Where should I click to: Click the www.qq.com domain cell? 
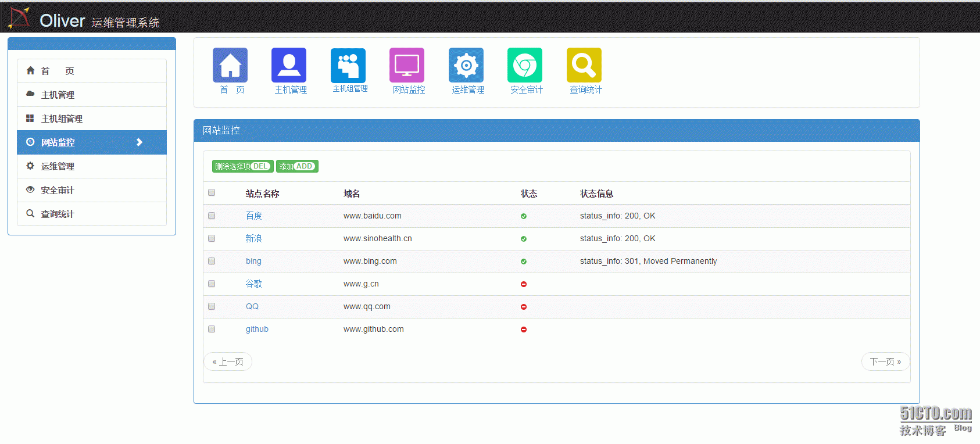point(367,306)
